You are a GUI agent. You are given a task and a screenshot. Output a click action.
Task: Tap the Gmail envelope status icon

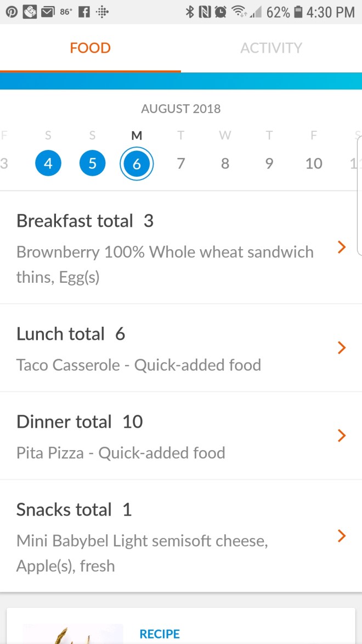point(47,12)
